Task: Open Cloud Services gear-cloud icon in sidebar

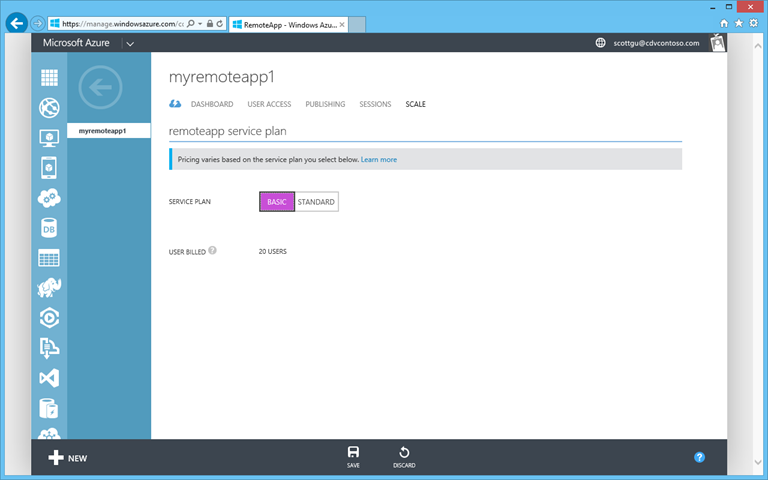Action: (x=49, y=198)
